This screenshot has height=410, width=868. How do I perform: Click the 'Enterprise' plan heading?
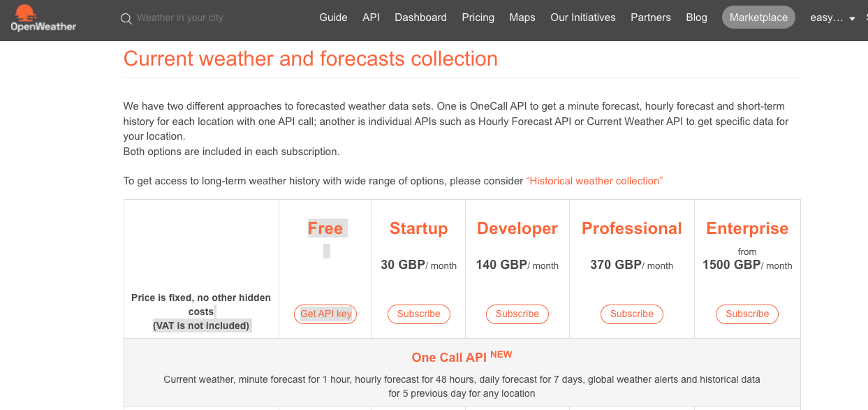(747, 228)
